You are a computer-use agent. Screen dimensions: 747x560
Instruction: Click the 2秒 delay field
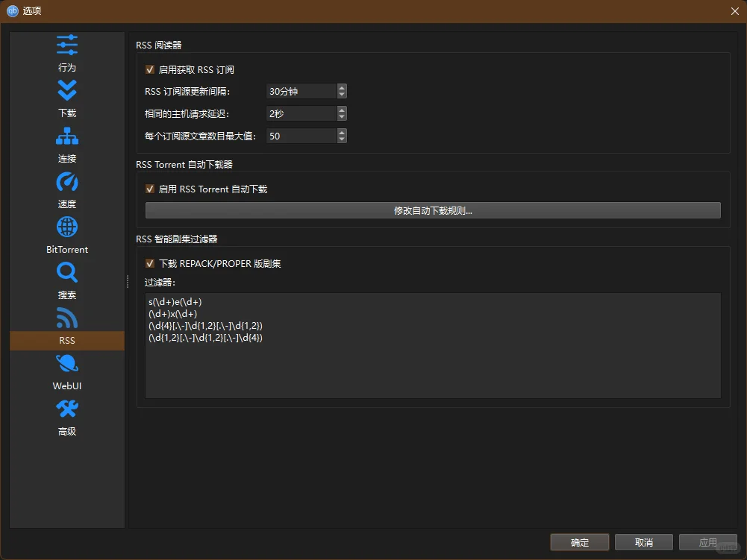click(301, 114)
